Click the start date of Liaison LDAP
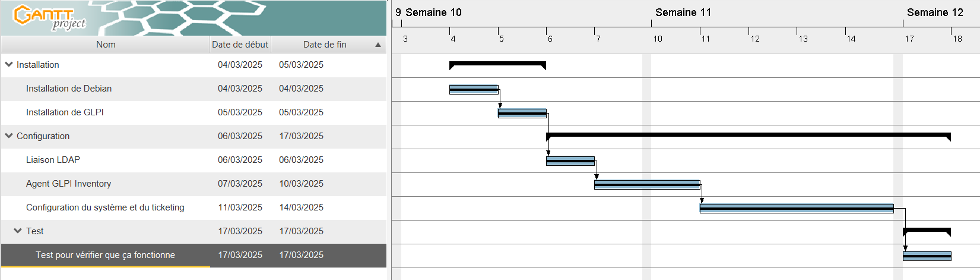The image size is (980, 280). pos(240,160)
